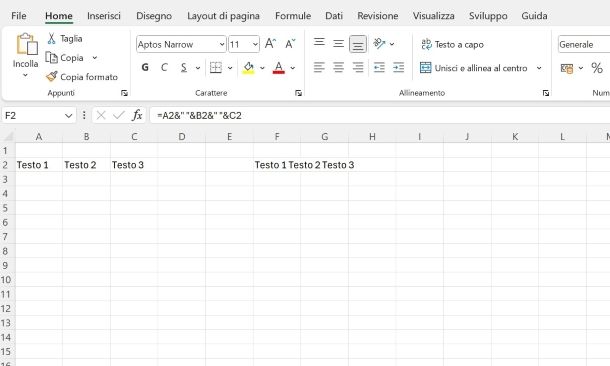The height and width of the screenshot is (366, 610).
Task: Click the fx insert function icon
Action: click(x=137, y=116)
